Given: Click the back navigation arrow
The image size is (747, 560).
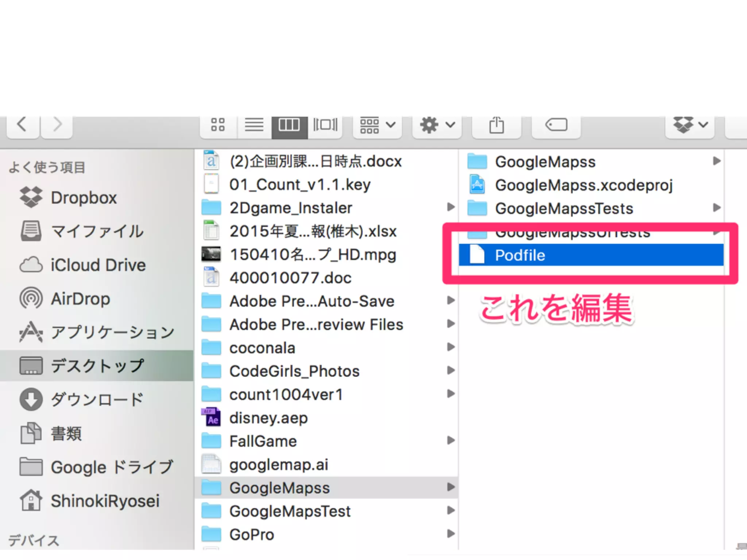Looking at the screenshot, I should [23, 125].
